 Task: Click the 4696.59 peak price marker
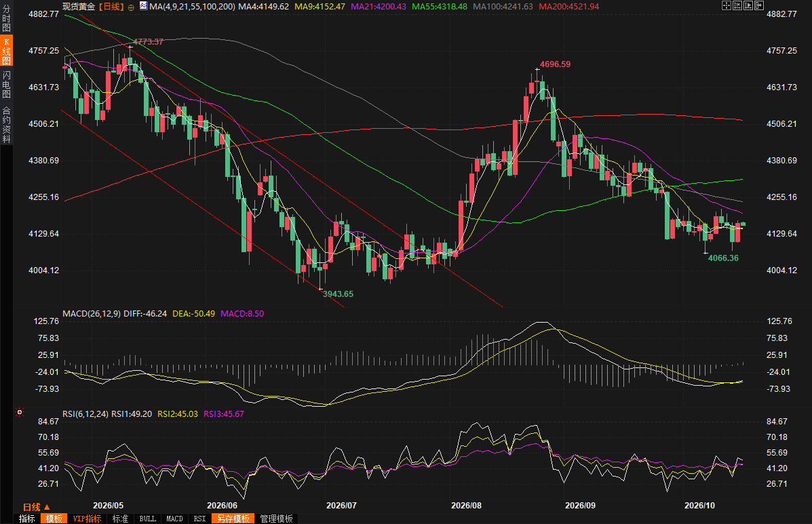tap(555, 64)
